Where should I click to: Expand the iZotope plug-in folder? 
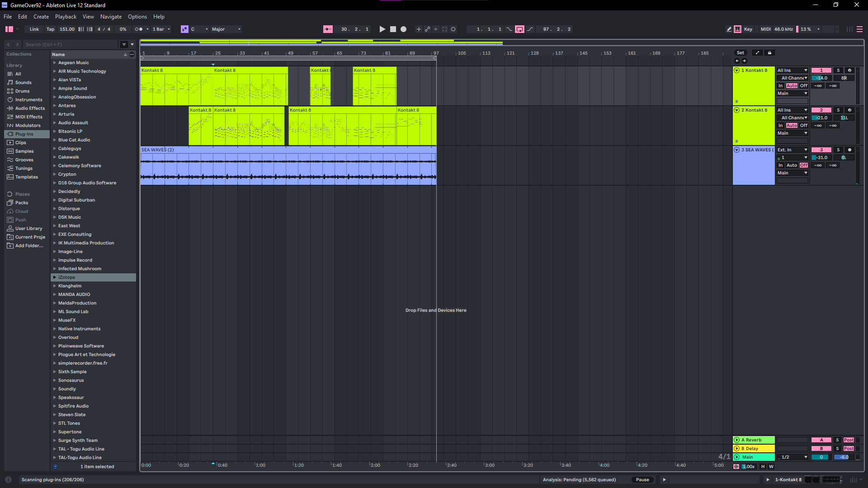point(55,277)
